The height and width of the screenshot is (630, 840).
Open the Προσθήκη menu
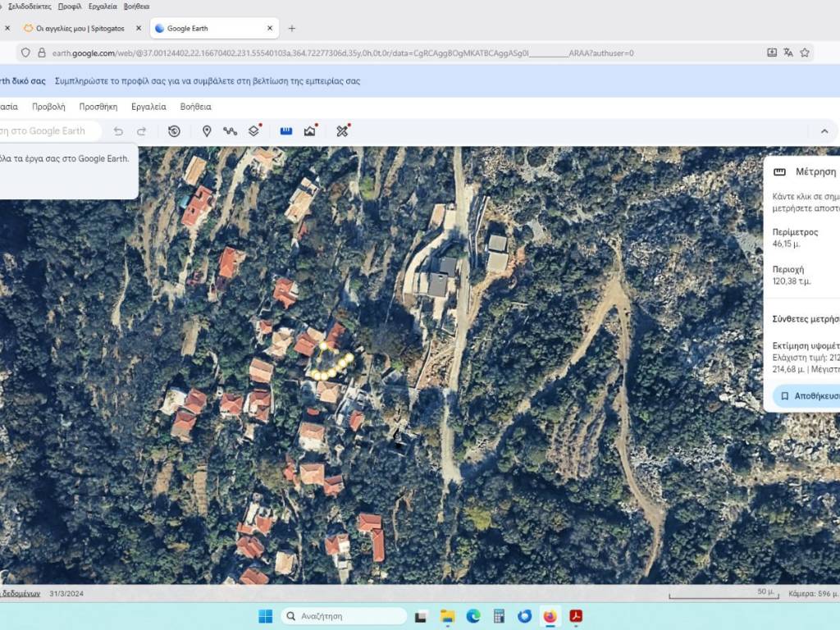click(98, 107)
